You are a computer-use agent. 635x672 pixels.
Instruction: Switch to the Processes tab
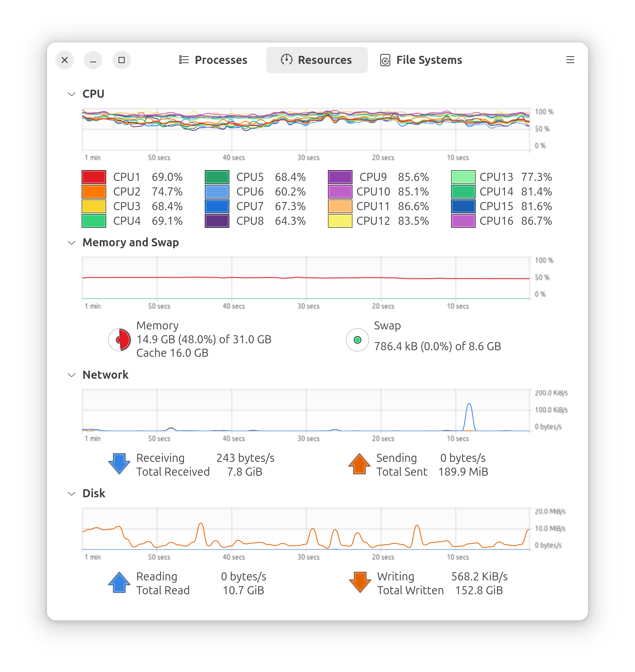(214, 60)
